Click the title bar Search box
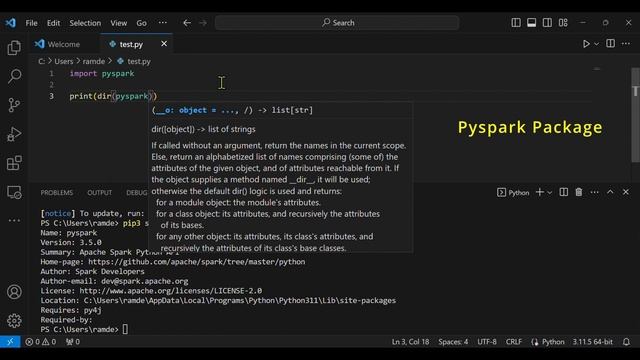 coord(337,23)
